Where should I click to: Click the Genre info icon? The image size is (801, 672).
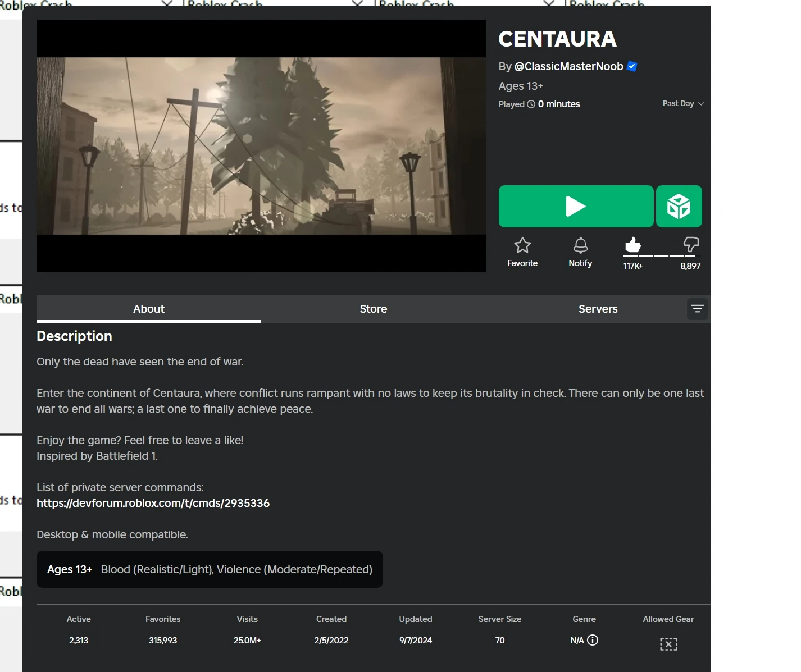594,640
